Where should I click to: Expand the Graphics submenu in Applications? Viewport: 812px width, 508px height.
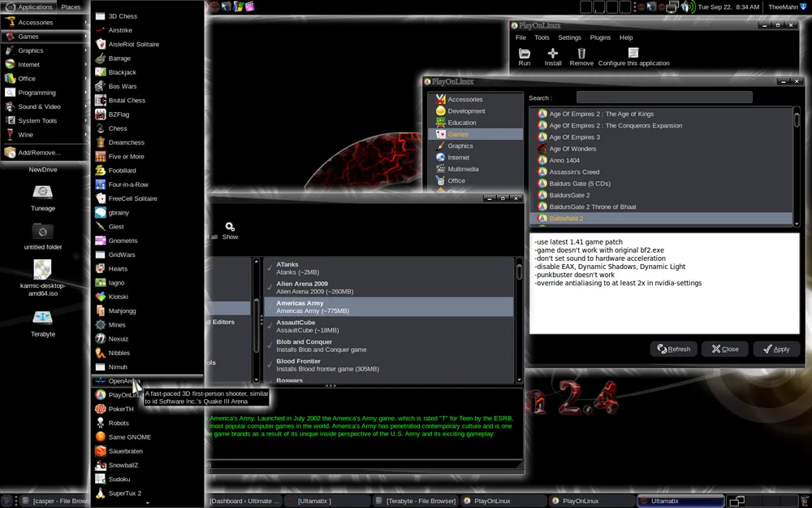tap(31, 50)
